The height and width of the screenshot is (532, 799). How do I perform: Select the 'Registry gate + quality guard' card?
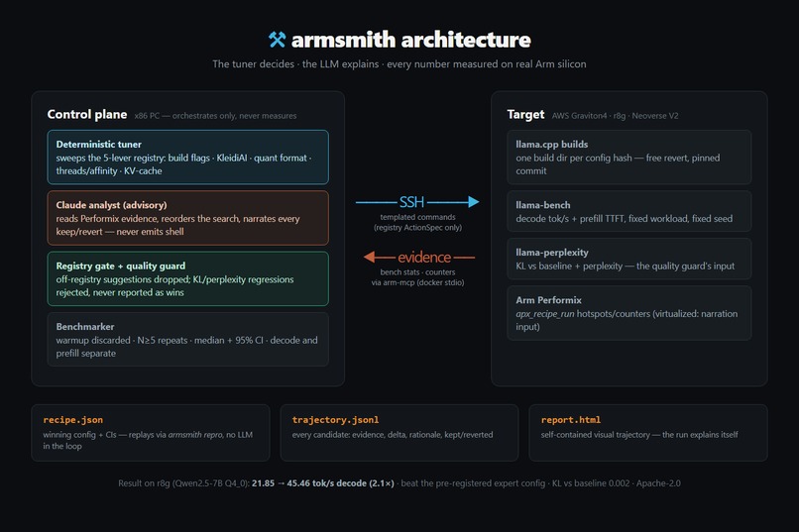pos(188,278)
